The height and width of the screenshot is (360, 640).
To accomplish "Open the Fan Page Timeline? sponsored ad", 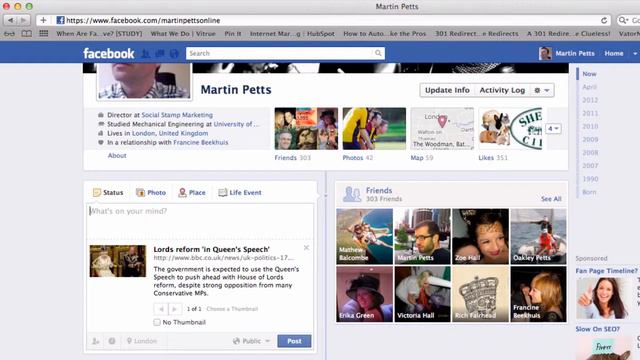I will coord(606,271).
